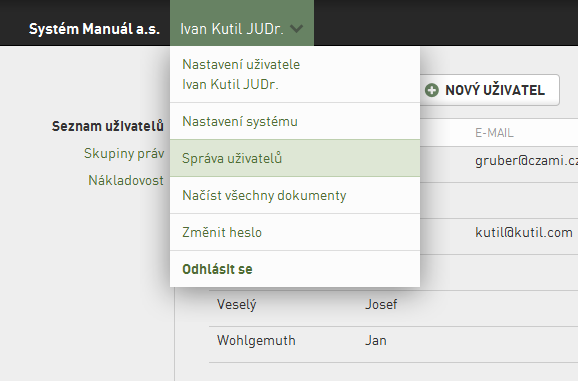Select Načíst všechny dokumenty
Viewport: 578px width, 381px height.
click(295, 195)
